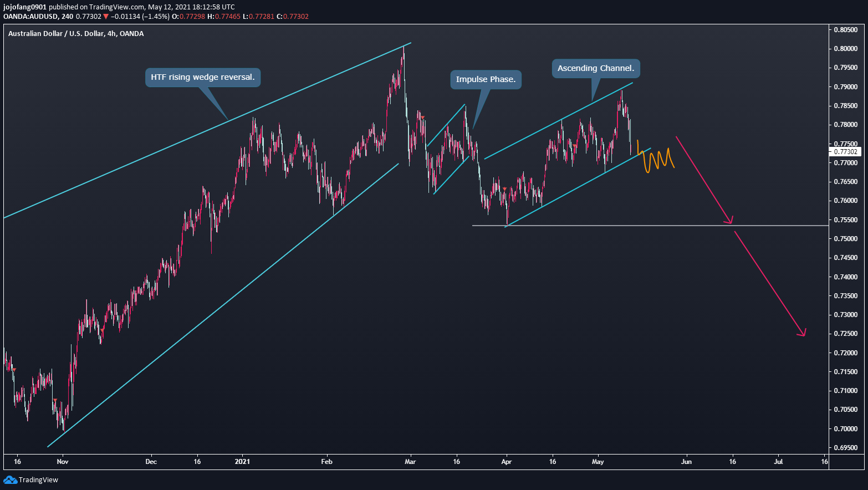The width and height of the screenshot is (868, 490).
Task: Click the author name jojofang0901
Action: (25, 7)
